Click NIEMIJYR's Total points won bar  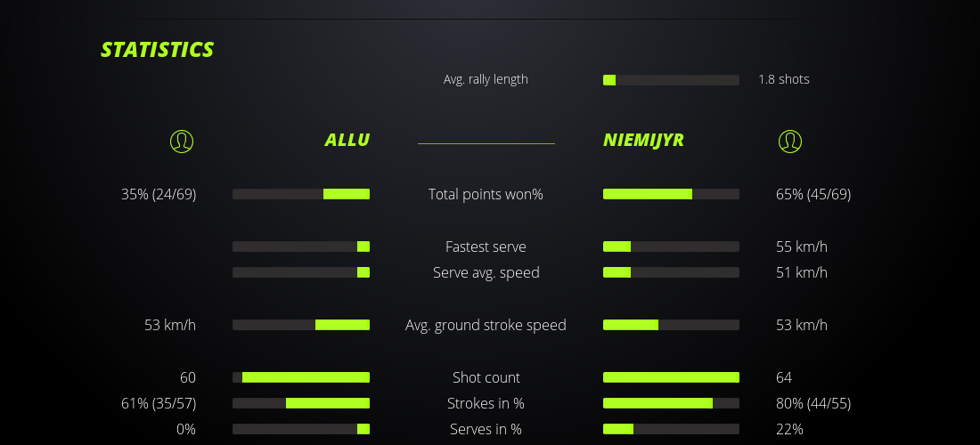pos(671,194)
